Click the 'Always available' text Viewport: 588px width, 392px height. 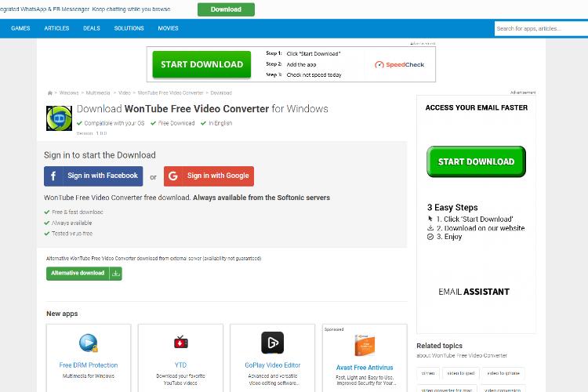point(71,223)
